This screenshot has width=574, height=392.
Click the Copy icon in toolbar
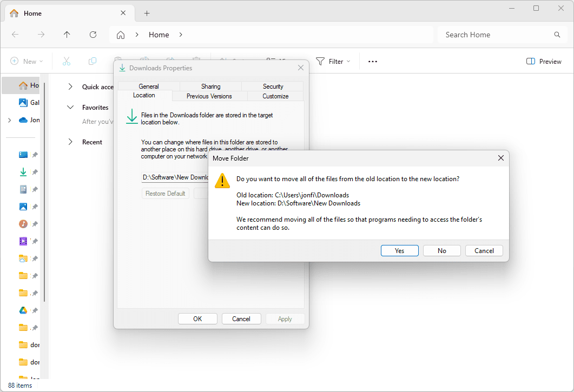coord(93,61)
